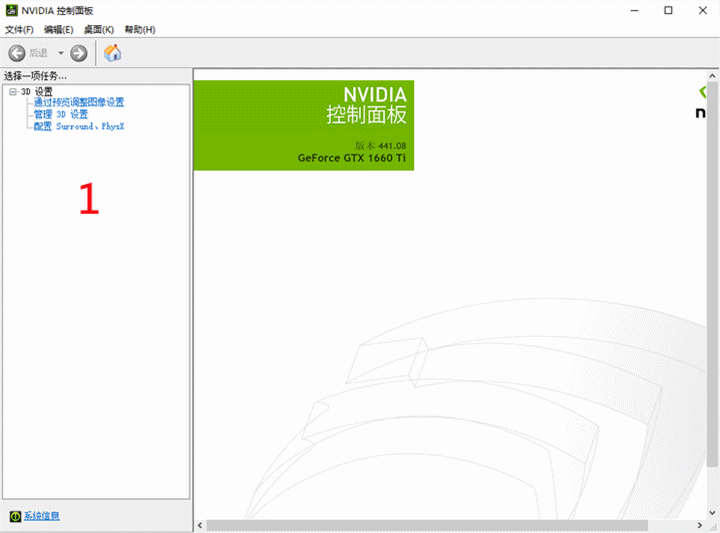Click the system information icon

pyautogui.click(x=15, y=516)
